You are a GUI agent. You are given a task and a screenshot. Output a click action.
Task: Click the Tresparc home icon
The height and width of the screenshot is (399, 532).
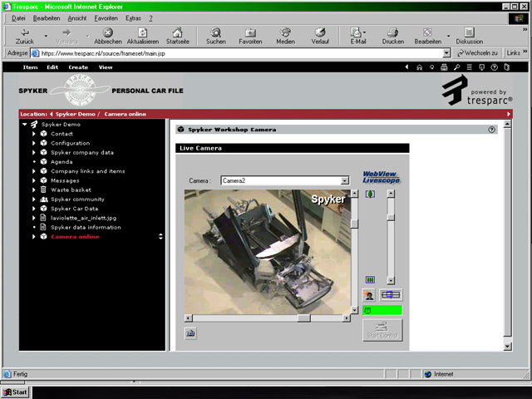point(419,67)
